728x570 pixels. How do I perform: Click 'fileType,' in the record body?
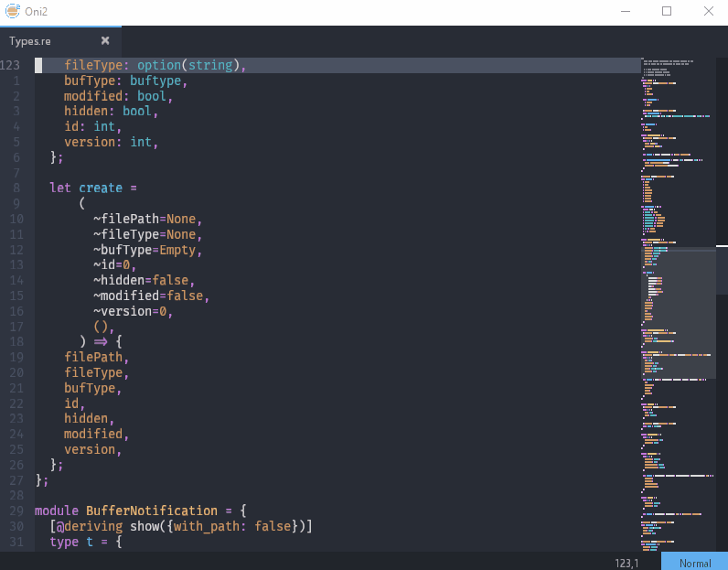coord(96,372)
